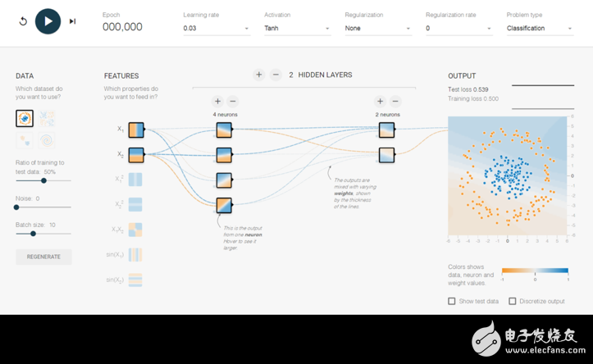Click the reset network icon

[22, 21]
